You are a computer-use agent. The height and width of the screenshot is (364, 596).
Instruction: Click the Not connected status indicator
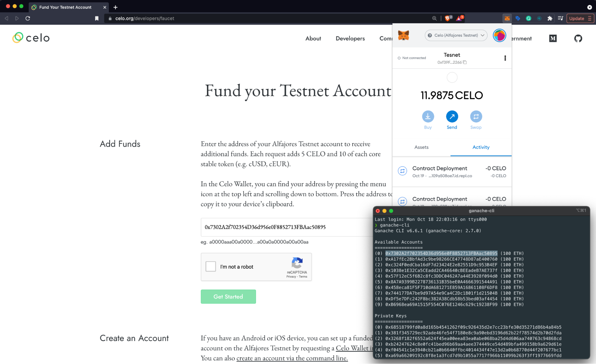[412, 58]
